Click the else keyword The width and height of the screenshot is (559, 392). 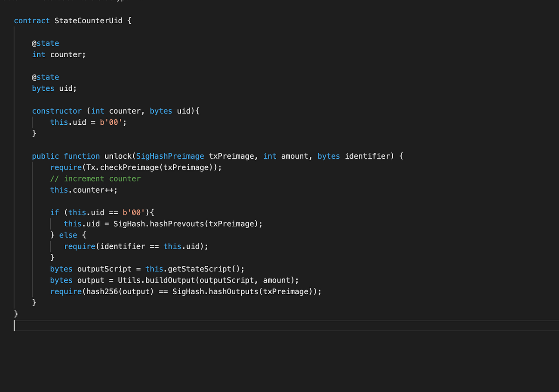click(x=68, y=235)
